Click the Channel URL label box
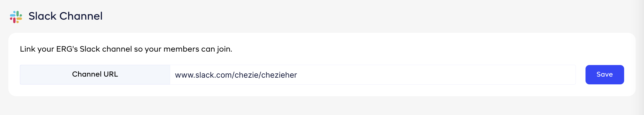 coord(95,74)
